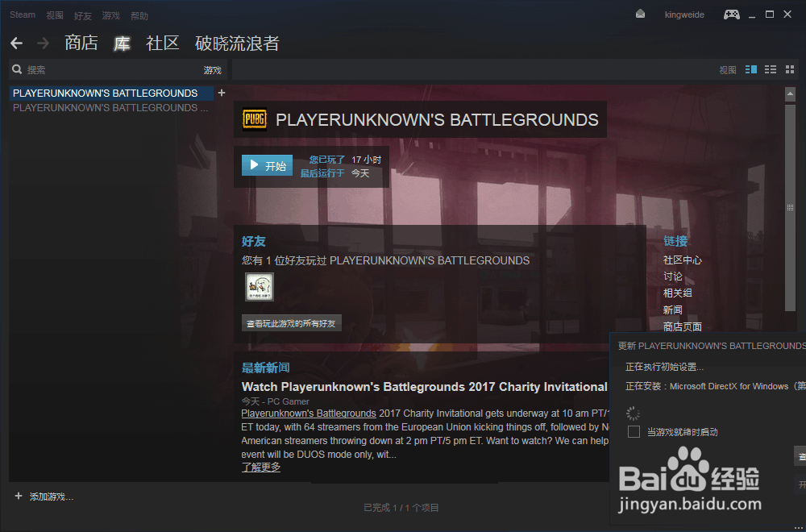Click the plus icon next to 添加游戏

click(x=19, y=496)
